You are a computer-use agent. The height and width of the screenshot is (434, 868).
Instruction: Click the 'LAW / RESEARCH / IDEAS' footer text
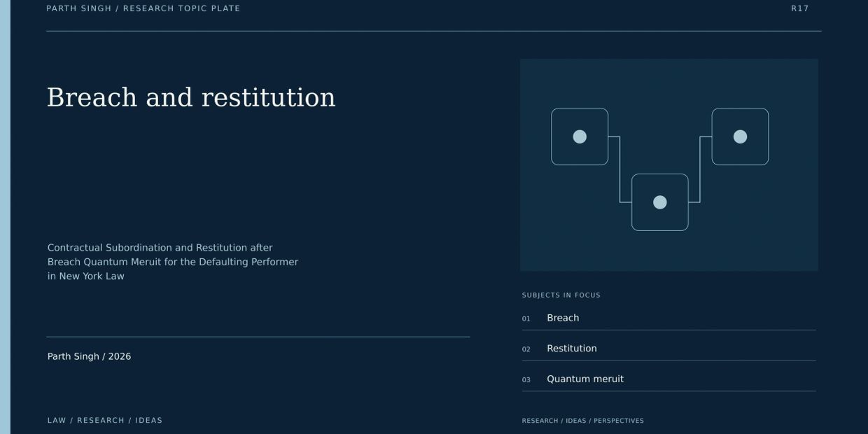pos(105,421)
